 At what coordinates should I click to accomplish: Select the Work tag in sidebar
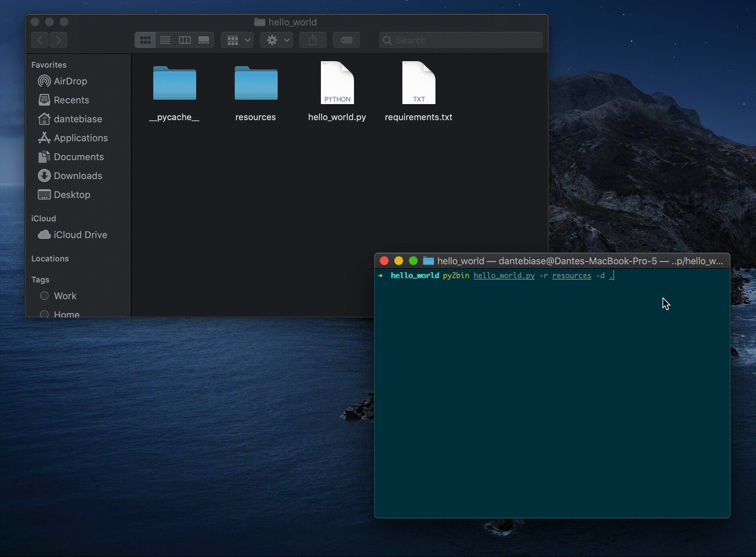pyautogui.click(x=65, y=296)
